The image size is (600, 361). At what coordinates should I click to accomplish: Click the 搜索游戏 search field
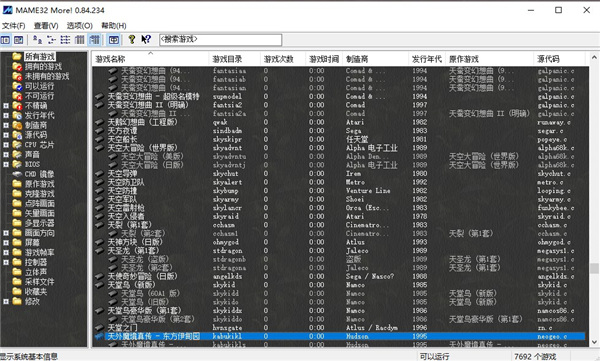click(x=220, y=39)
